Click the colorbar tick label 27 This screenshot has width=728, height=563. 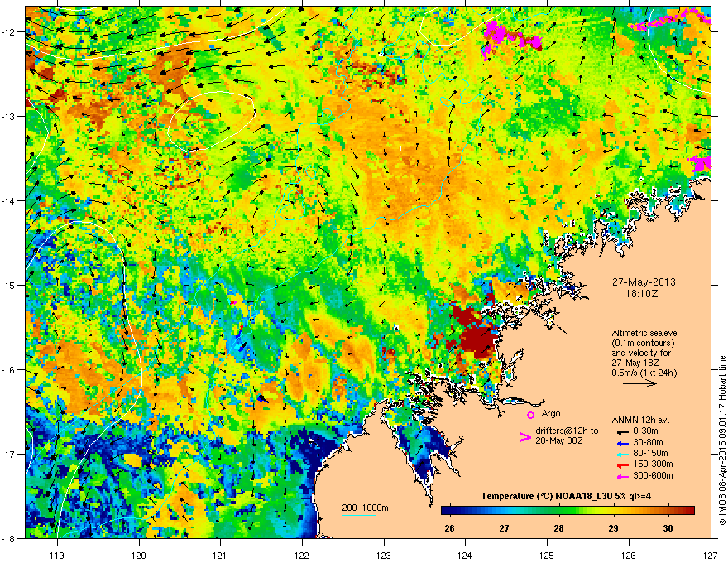pos(504,528)
